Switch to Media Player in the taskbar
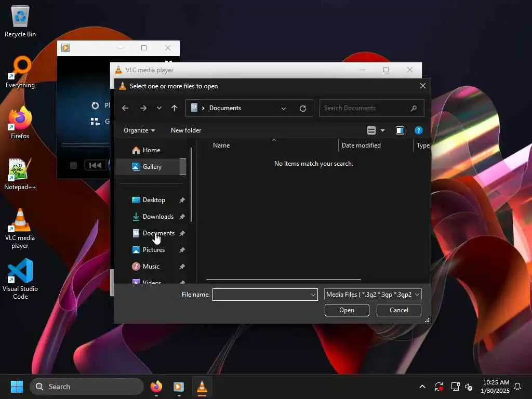Viewport: 532px width, 399px height. click(x=179, y=387)
